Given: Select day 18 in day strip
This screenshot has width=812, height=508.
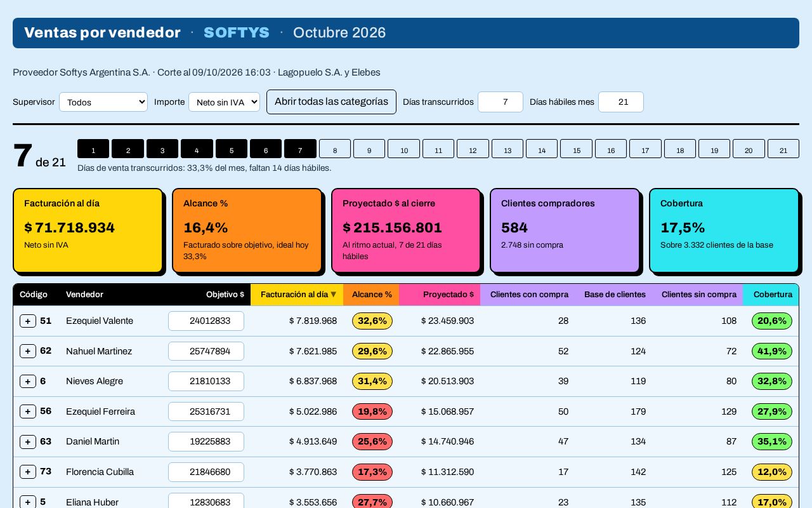Looking at the screenshot, I should click(680, 149).
